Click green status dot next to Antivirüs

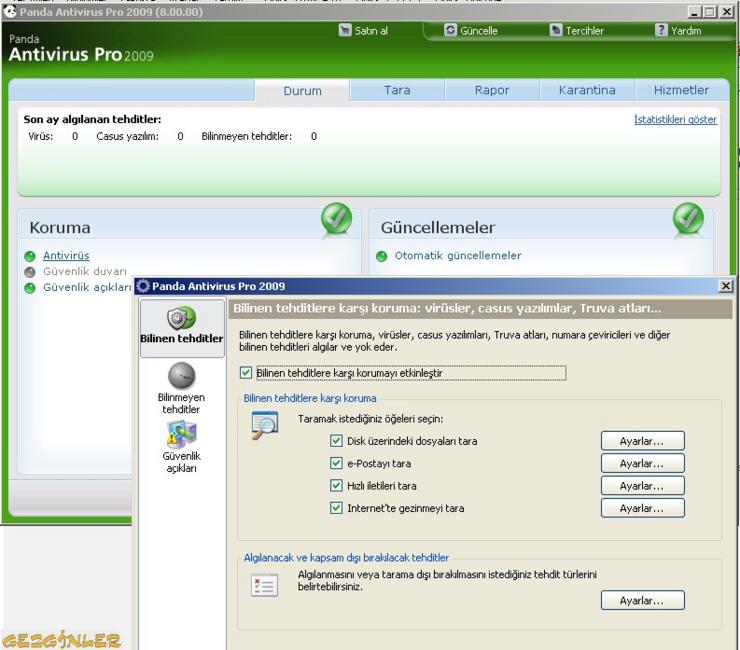point(30,256)
